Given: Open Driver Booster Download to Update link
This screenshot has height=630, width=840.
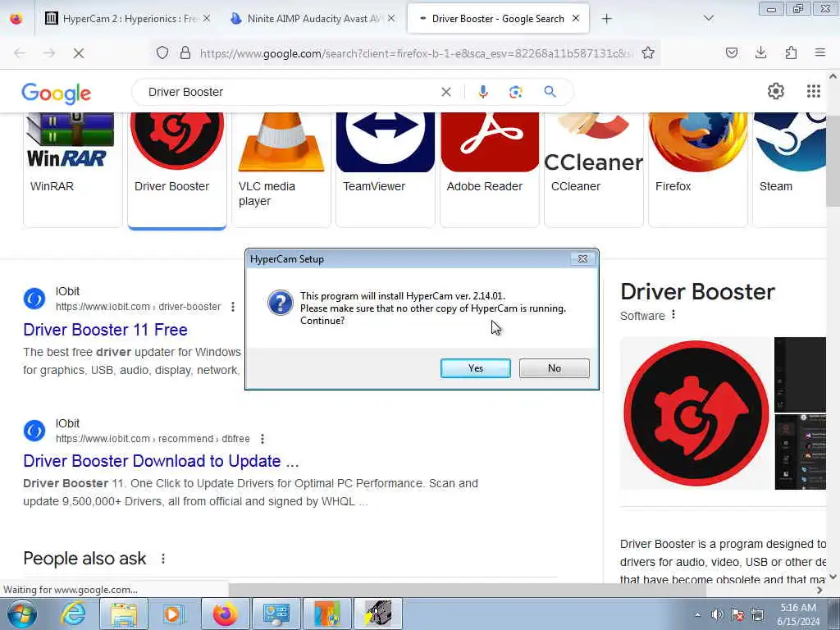Looking at the screenshot, I should (161, 461).
